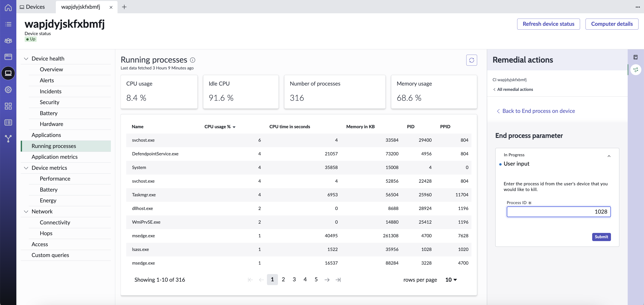Viewport: 644px width, 305px height.
Task: Go to last page arrow
Action: 338,280
